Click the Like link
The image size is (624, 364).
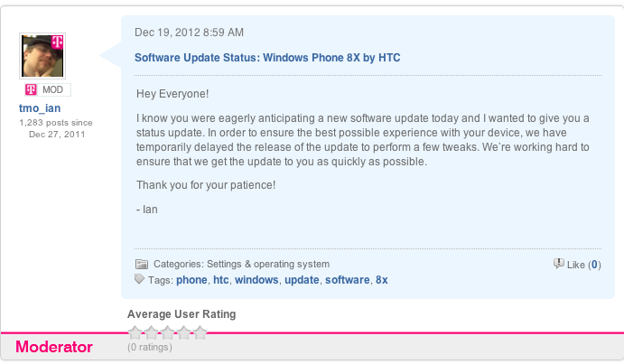[575, 265]
